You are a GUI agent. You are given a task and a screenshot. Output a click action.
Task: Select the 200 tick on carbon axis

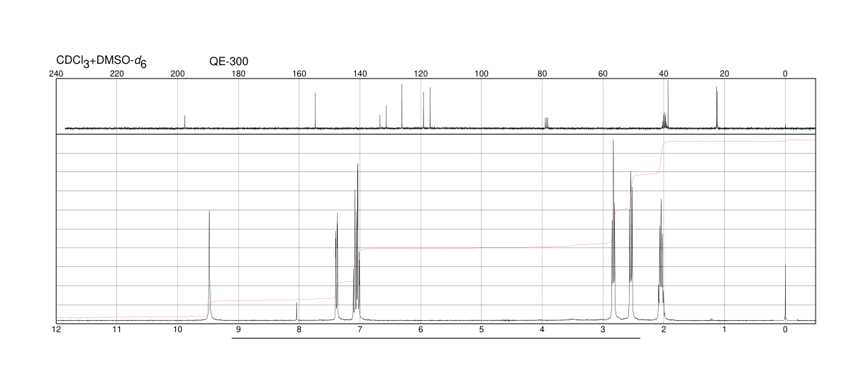(x=178, y=74)
